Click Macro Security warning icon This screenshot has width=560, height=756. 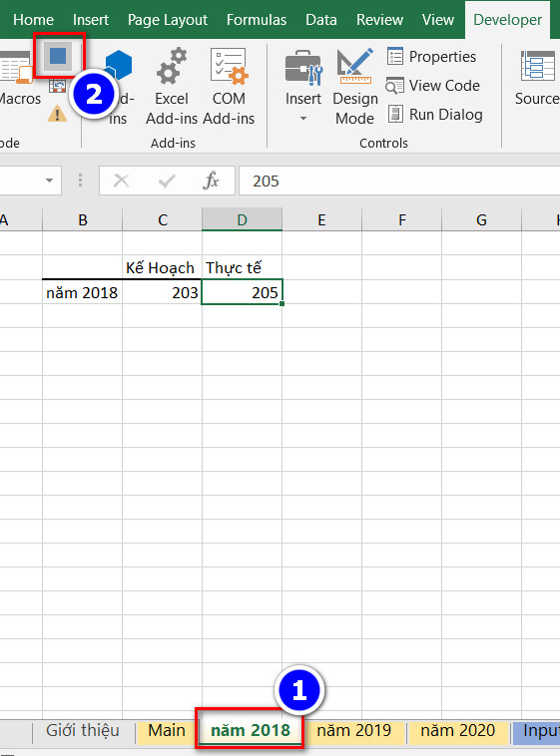(x=58, y=114)
